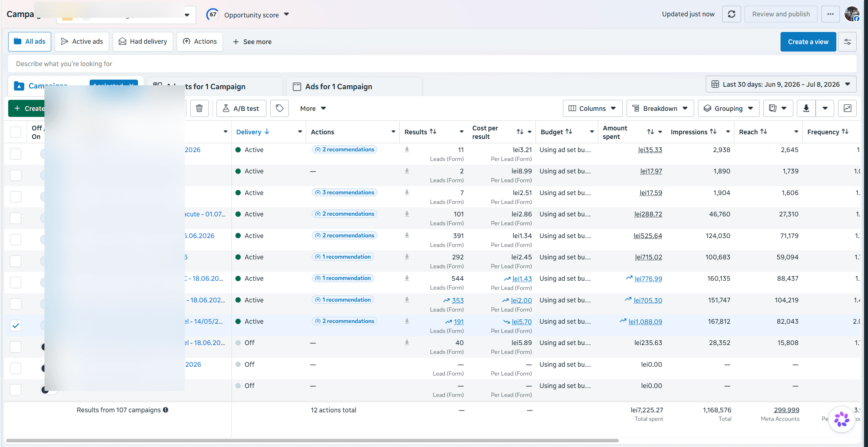Click the reports icon dropdown
Viewport: 868px width, 447px height.
[778, 108]
